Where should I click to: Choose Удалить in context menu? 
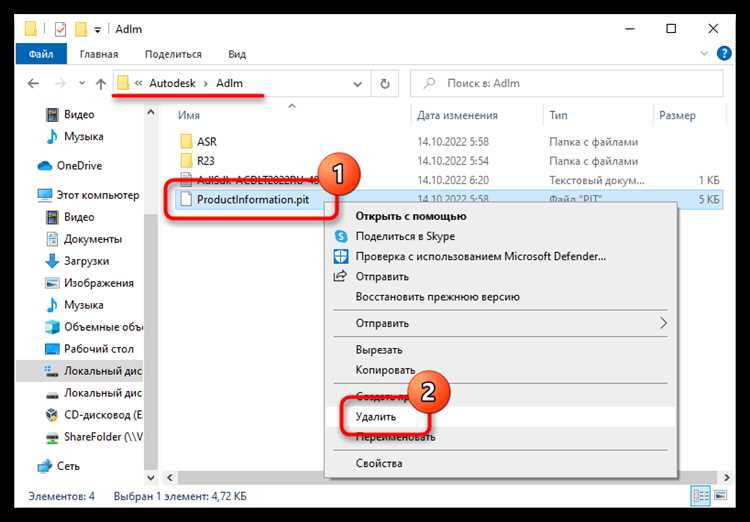(376, 417)
